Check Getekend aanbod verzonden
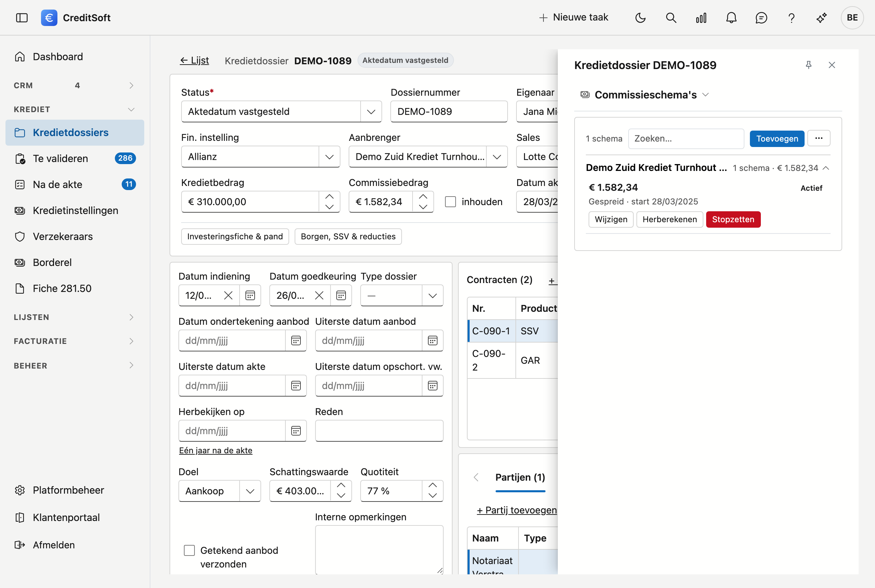Screen dimensions: 875x588 [x=189, y=550]
